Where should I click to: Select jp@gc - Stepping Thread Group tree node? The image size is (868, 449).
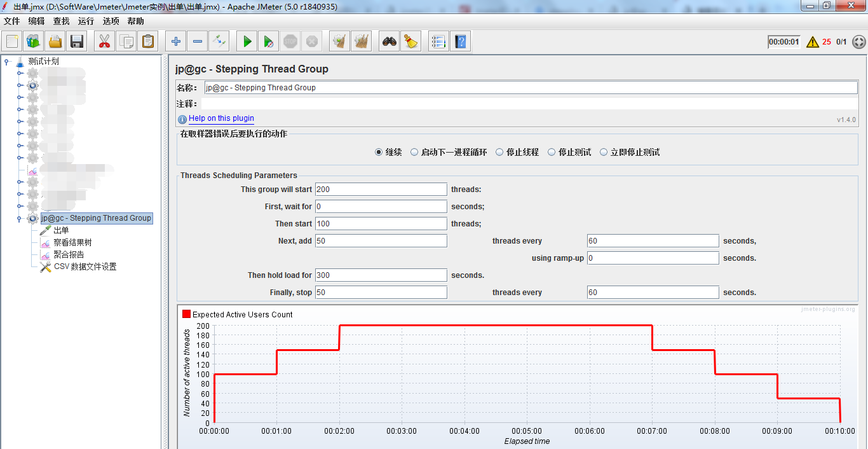[97, 218]
